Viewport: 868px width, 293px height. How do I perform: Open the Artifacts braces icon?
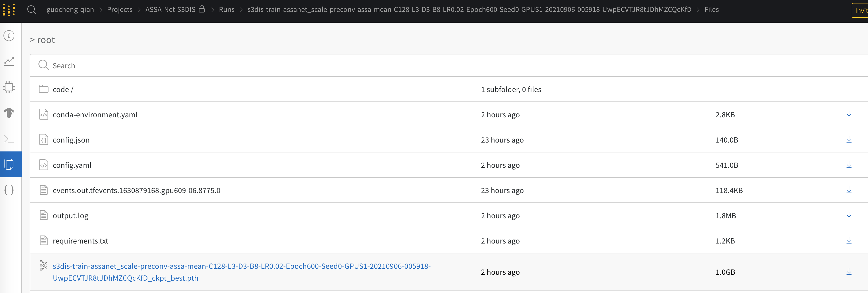(9, 190)
